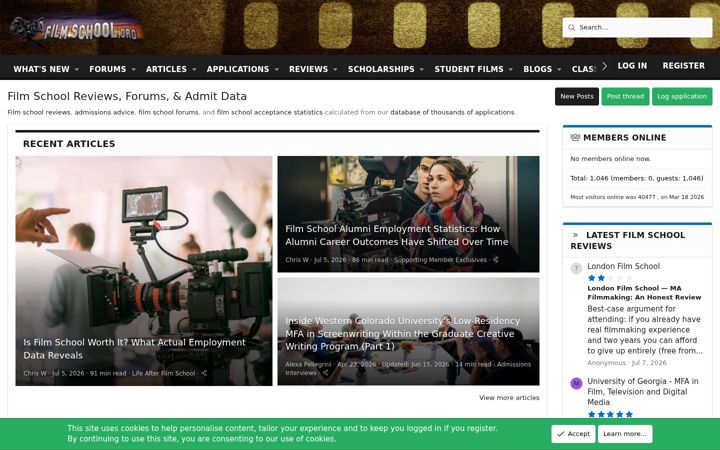Open the Scholarships menu

click(381, 69)
